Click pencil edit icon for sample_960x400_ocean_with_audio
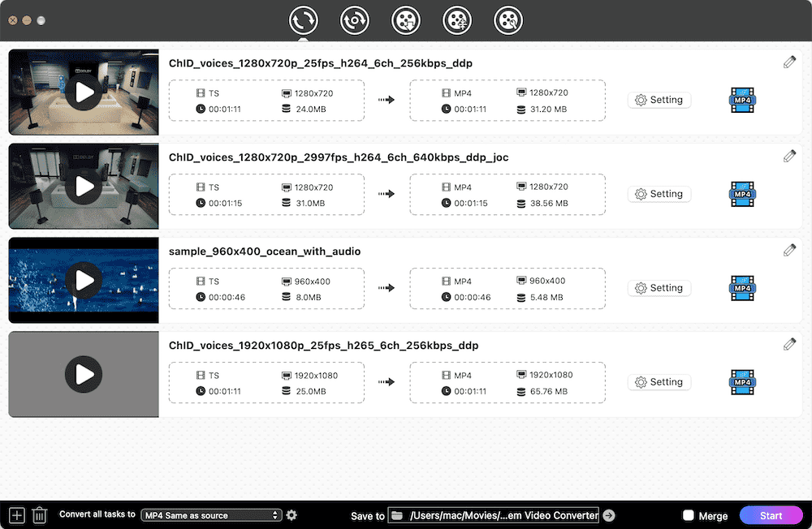812x529 pixels. pyautogui.click(x=789, y=251)
